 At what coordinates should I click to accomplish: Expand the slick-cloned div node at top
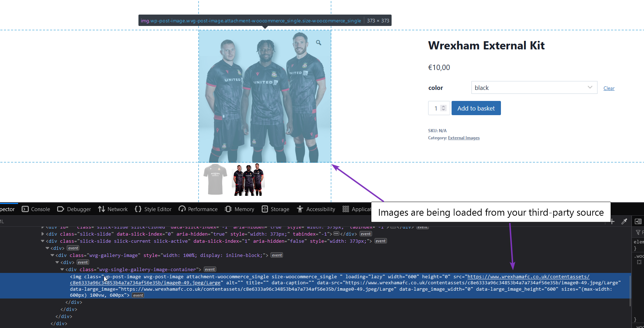(43, 227)
